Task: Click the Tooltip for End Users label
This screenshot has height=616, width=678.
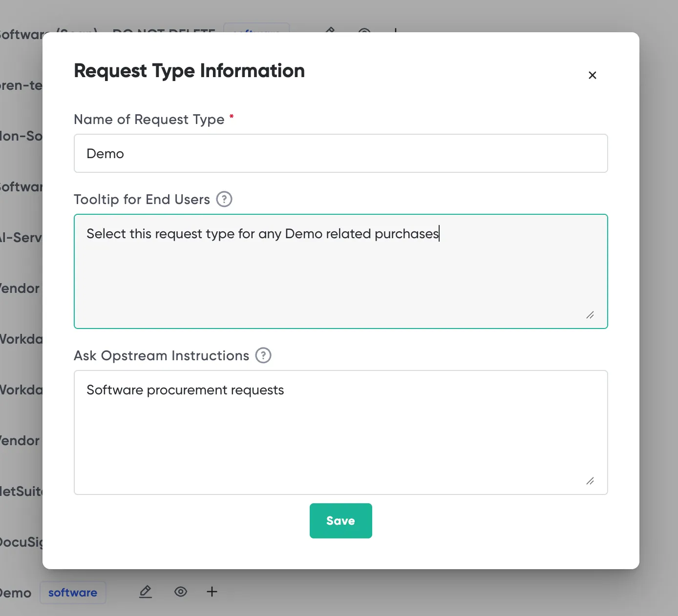Action: point(142,200)
